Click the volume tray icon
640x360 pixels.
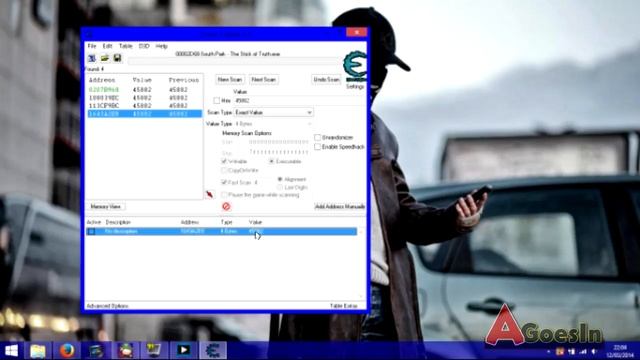pos(594,351)
